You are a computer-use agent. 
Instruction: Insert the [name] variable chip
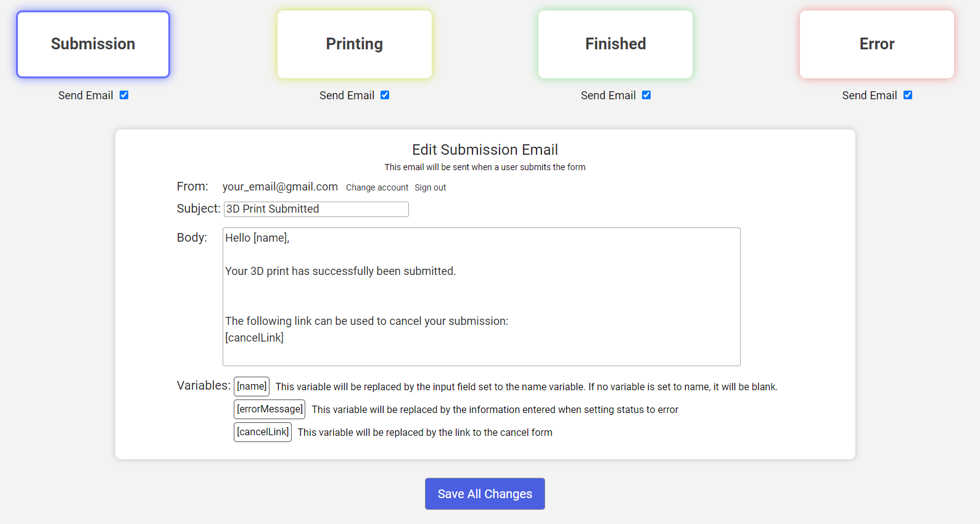pos(252,387)
